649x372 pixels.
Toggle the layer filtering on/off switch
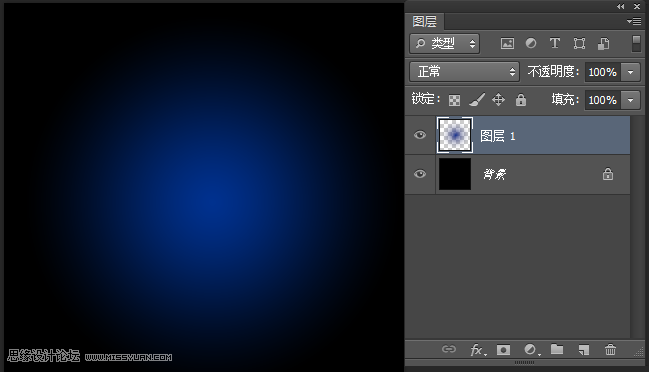pos(636,44)
